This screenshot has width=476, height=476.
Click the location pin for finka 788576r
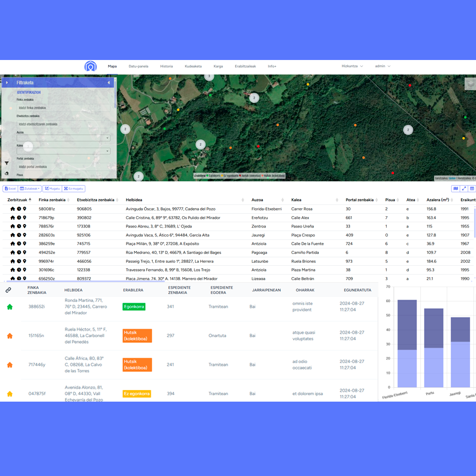[x=25, y=227]
